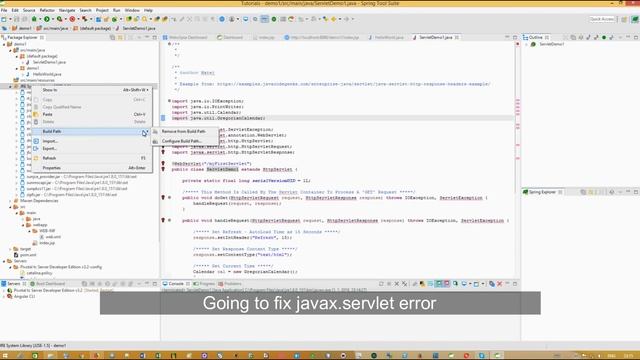The width and height of the screenshot is (640, 360).
Task: Open Properties from the context menu
Action: (92, 168)
